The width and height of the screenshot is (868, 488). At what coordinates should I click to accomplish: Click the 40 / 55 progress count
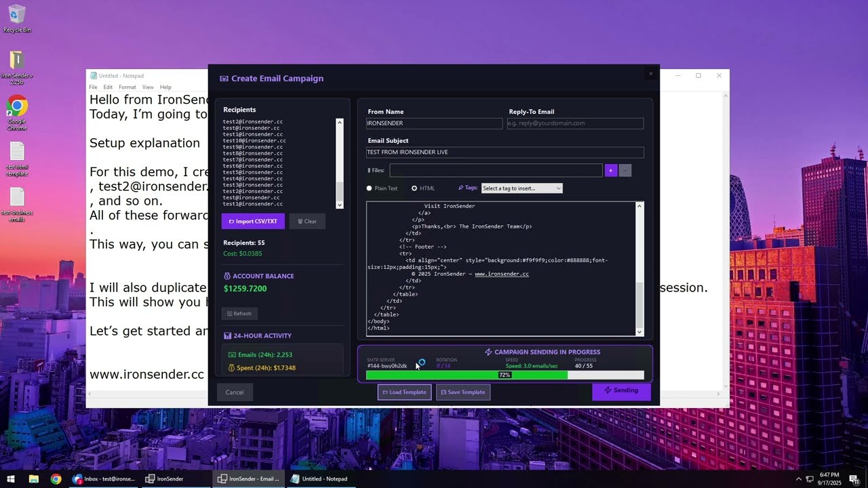(583, 366)
